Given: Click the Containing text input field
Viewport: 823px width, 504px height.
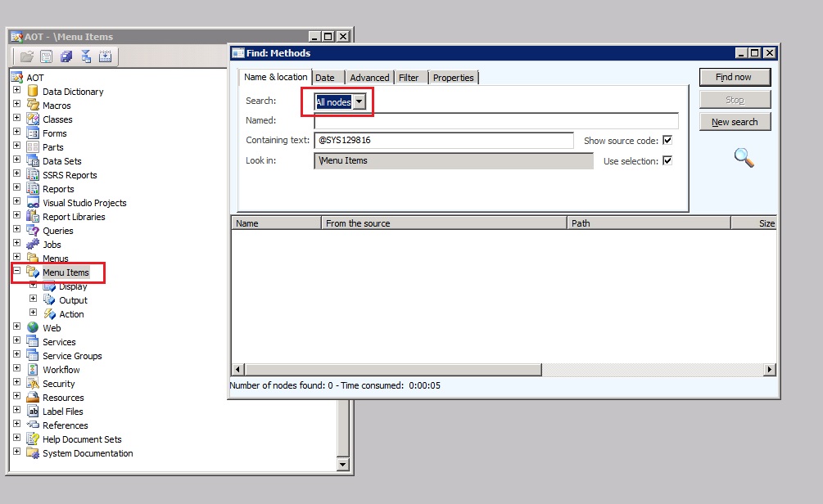Looking at the screenshot, I should tap(443, 141).
